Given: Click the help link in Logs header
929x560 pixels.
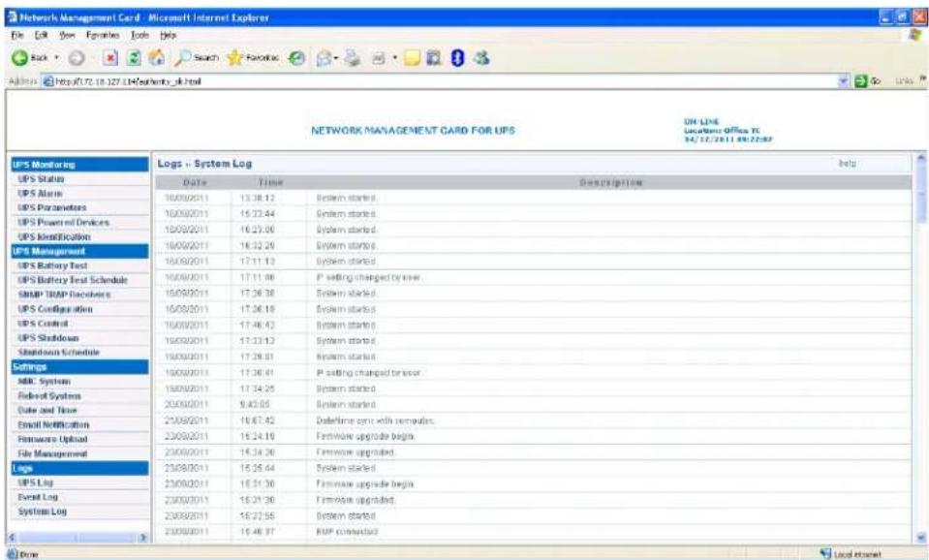Looking at the screenshot, I should point(848,163).
